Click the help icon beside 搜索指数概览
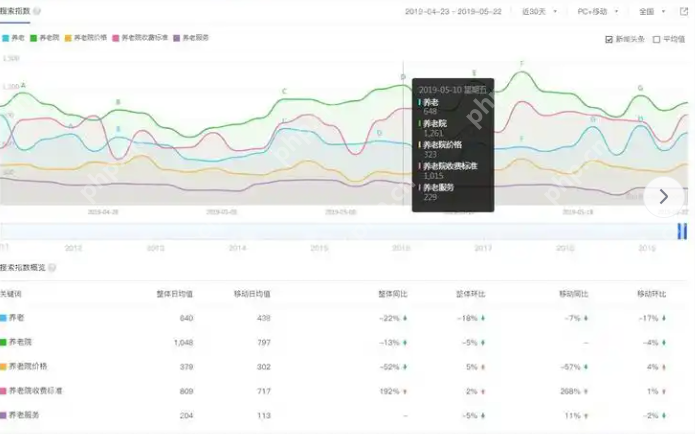 pos(52,267)
